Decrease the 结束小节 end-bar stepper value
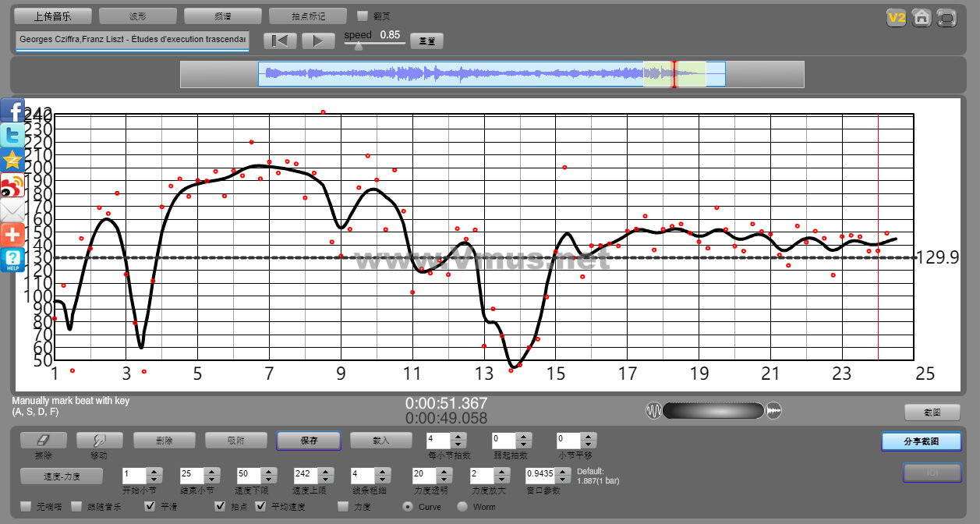 click(x=211, y=479)
